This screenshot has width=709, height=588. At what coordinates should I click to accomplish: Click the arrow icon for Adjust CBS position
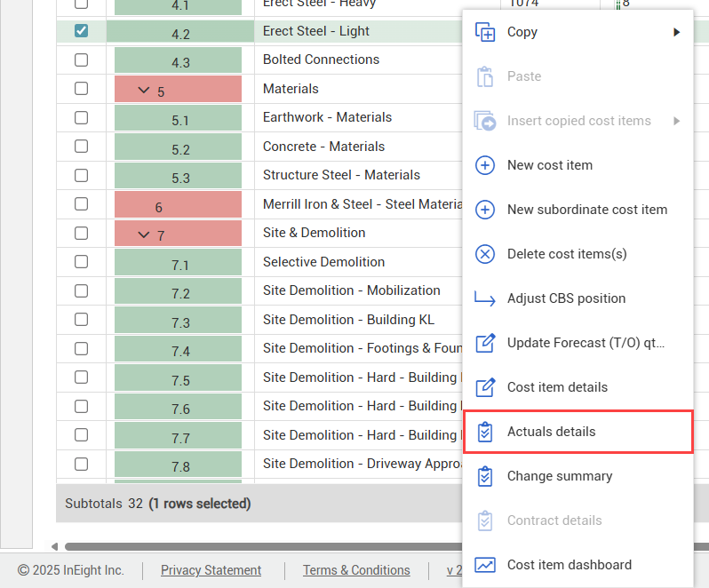[485, 298]
